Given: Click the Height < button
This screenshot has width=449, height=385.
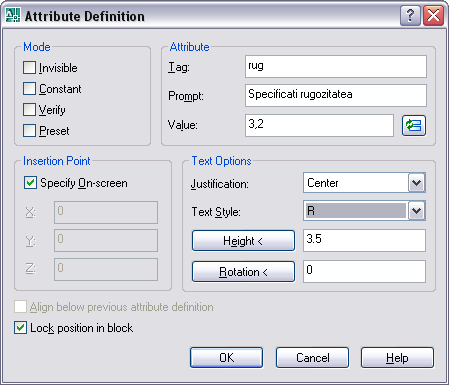Looking at the screenshot, I should coord(243,240).
